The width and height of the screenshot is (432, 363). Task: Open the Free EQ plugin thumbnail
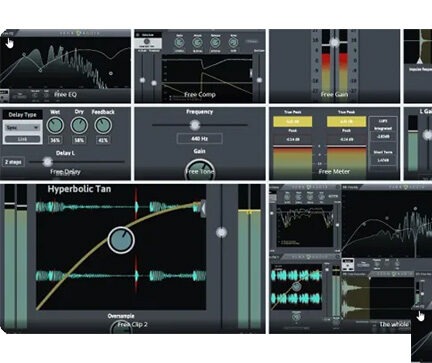[65, 66]
